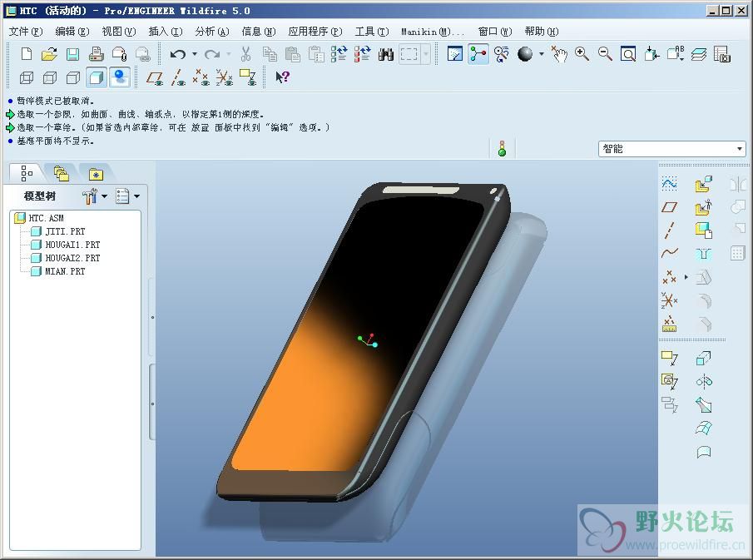This screenshot has height=560, width=753.
Task: Open the 工具(T) menu
Action: point(372,32)
